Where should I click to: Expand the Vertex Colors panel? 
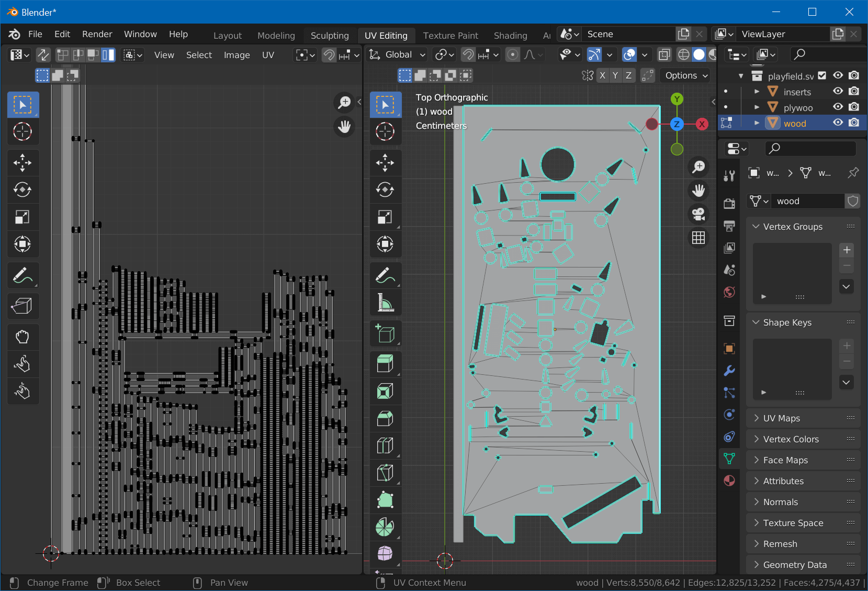(x=803, y=439)
